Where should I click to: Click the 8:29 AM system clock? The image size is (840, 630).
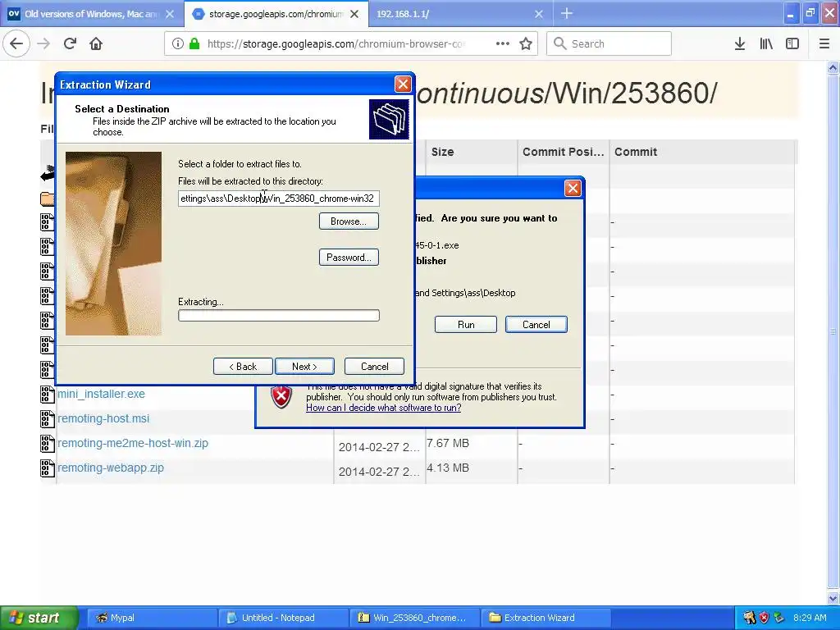(810, 618)
